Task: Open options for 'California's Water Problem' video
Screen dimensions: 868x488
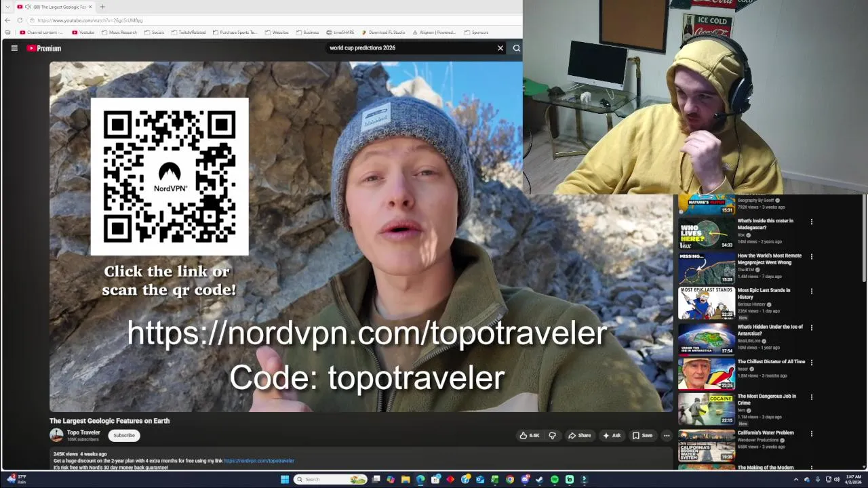Action: pos(811,434)
